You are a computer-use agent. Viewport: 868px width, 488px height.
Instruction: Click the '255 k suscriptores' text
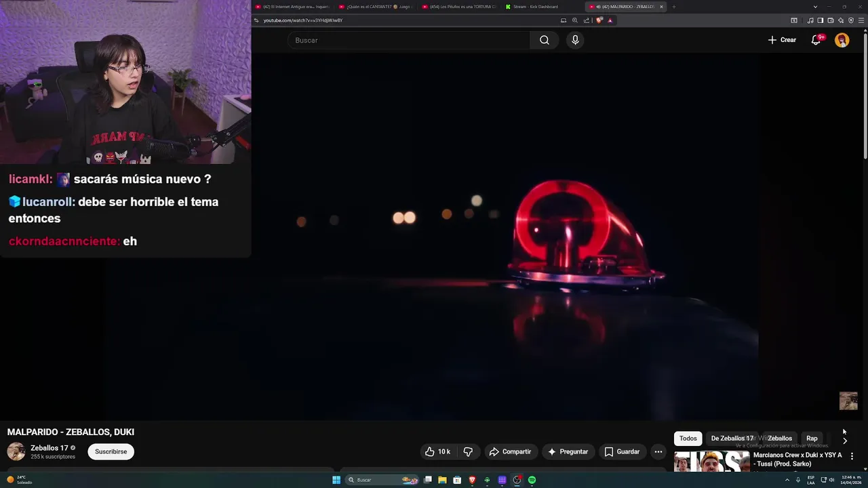point(53,457)
